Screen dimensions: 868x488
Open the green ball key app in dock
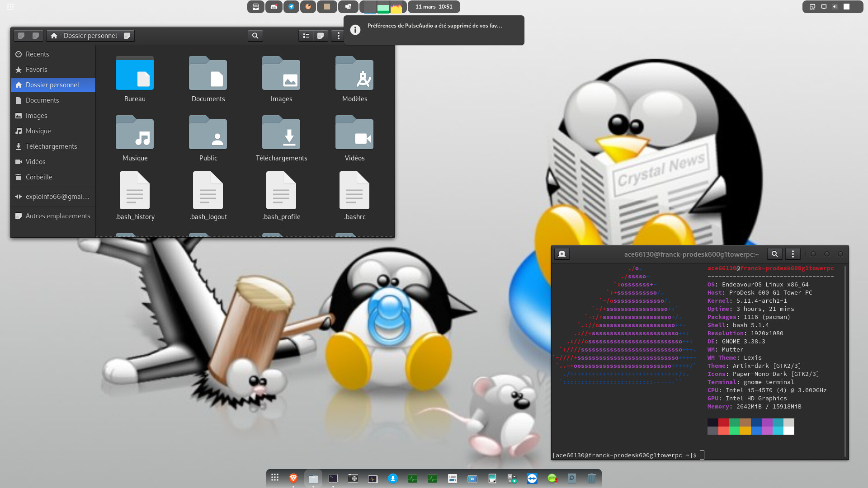pyautogui.click(x=552, y=478)
